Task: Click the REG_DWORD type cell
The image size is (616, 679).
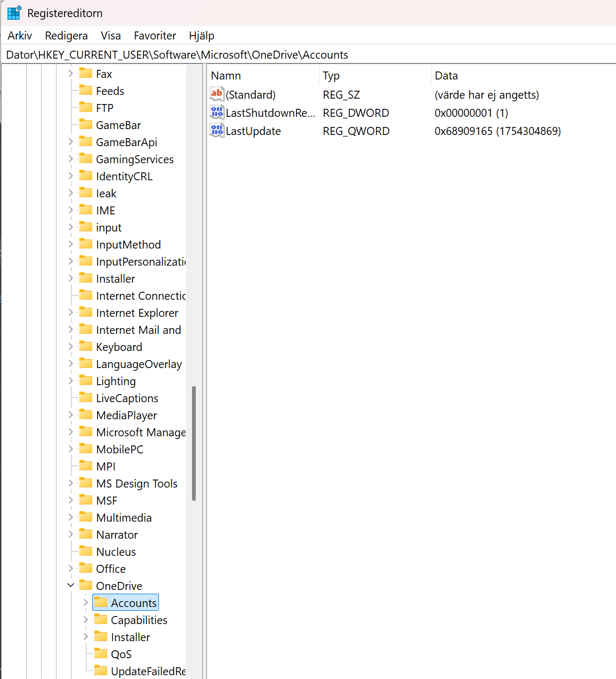Action: tap(356, 113)
